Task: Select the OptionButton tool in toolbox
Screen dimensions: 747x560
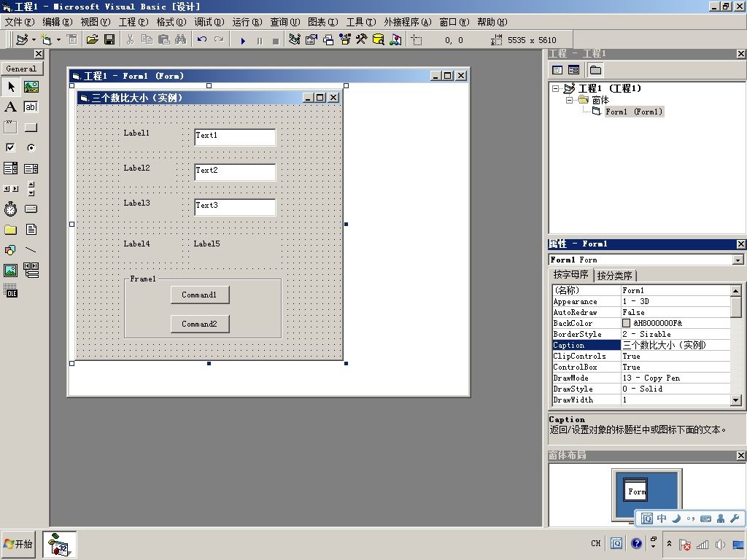Action: (31, 147)
